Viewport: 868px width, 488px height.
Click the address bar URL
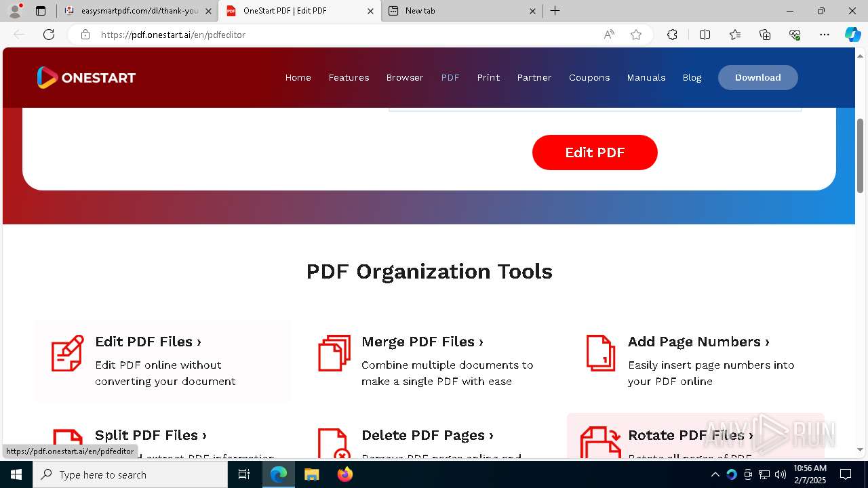[x=173, y=35]
